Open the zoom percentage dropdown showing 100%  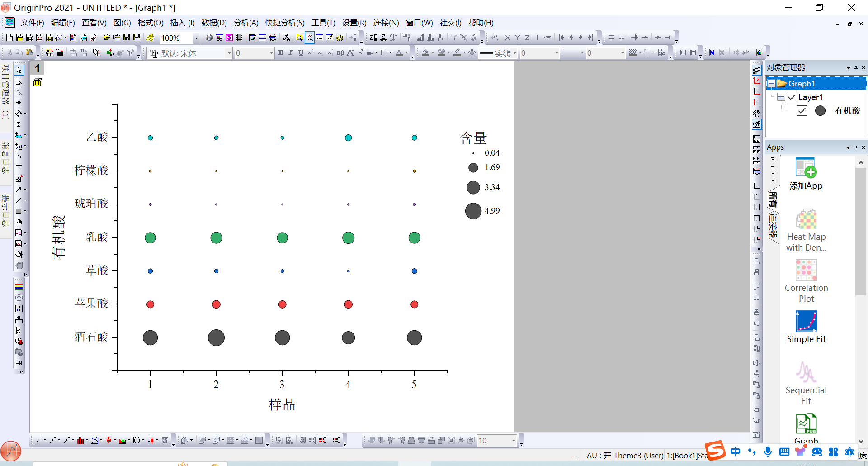point(196,38)
